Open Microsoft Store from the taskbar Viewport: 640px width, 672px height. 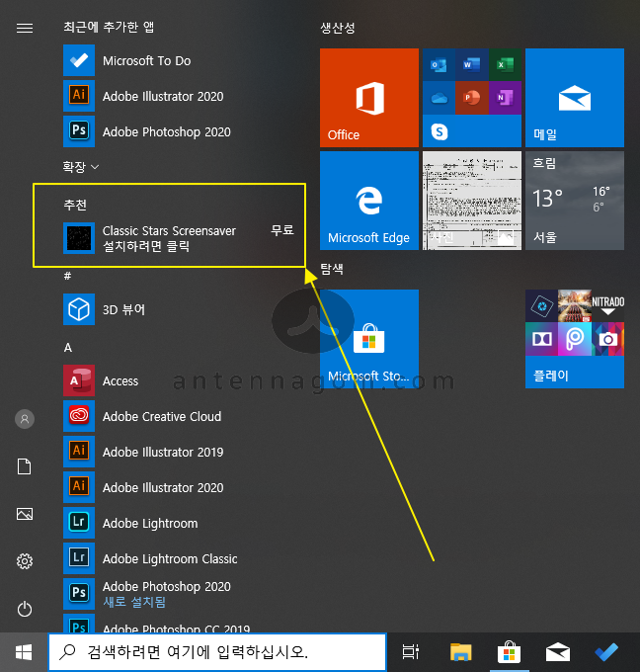click(509, 652)
